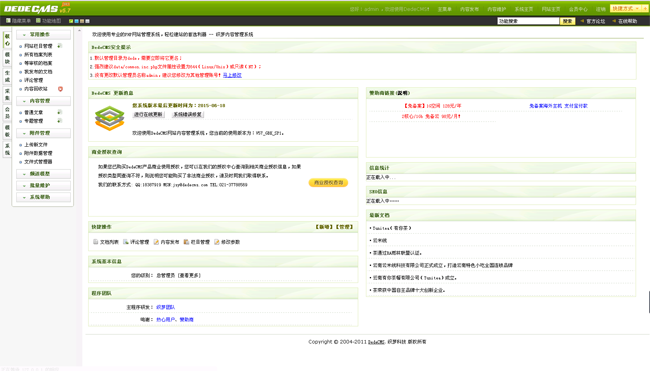Click the 栏目管理 quick action icon
Viewport: 650px width, 371px height.
point(186,242)
